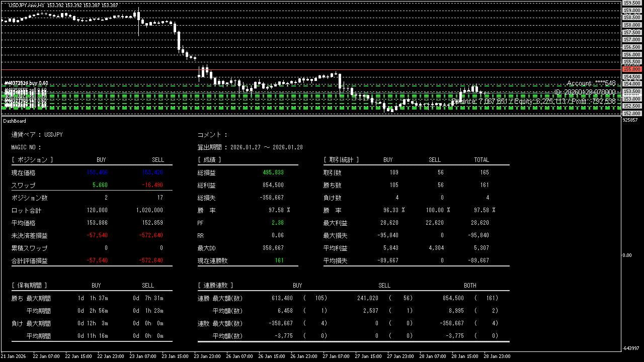Click the green 総損益 value 495,833
Screen dimensions: 644x362
pyautogui.click(x=273, y=172)
